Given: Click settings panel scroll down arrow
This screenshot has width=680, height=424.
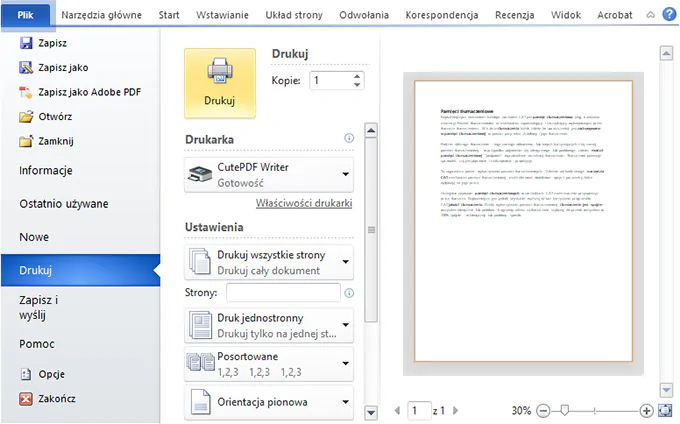Looking at the screenshot, I should pos(371,412).
